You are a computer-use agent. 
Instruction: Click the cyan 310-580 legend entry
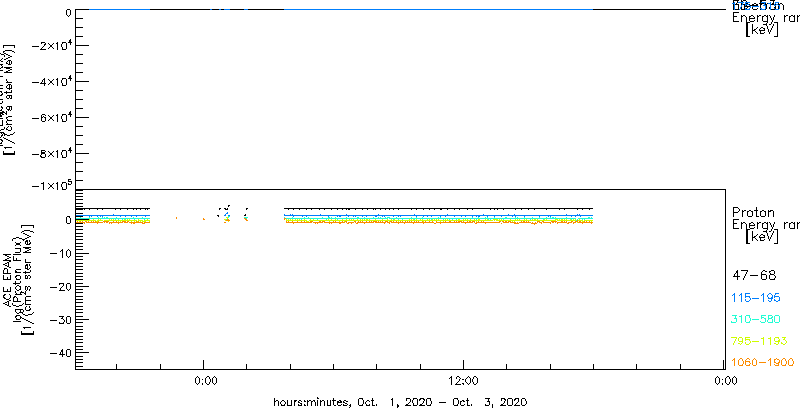click(x=756, y=320)
